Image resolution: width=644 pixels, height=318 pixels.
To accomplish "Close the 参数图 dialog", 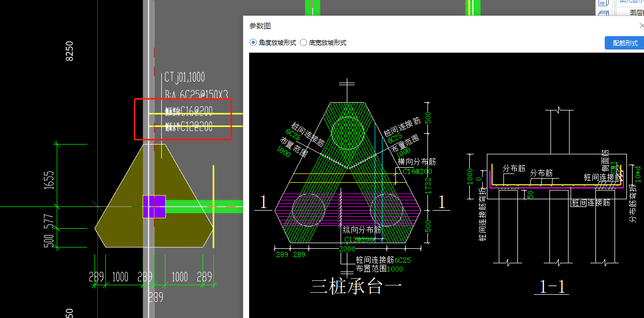I will click(x=641, y=25).
